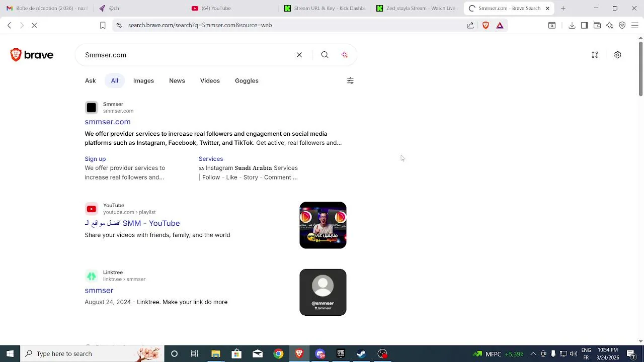Select the News results filter
644x362 pixels.
pyautogui.click(x=177, y=80)
